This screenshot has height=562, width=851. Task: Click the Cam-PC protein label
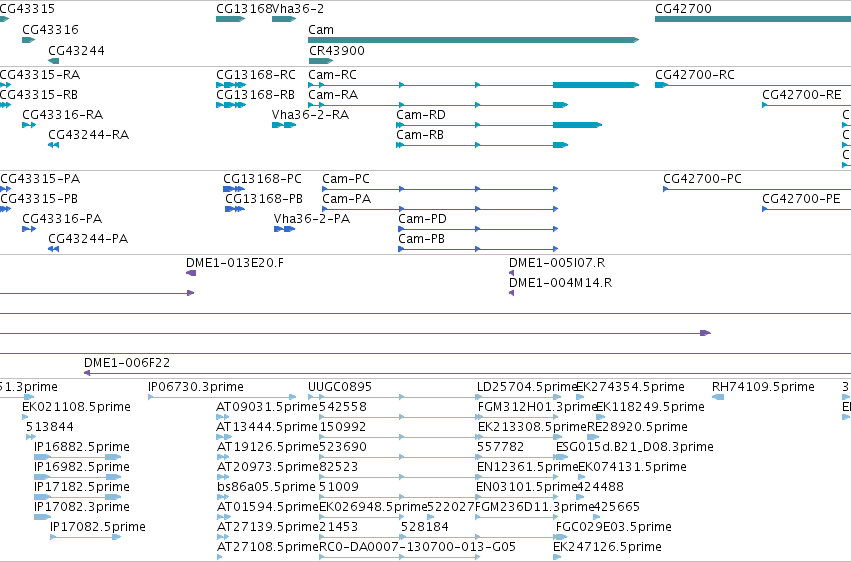click(x=346, y=178)
